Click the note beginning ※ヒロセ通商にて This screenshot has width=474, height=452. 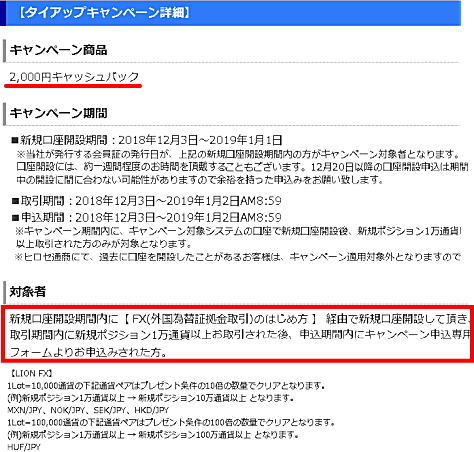tap(238, 257)
